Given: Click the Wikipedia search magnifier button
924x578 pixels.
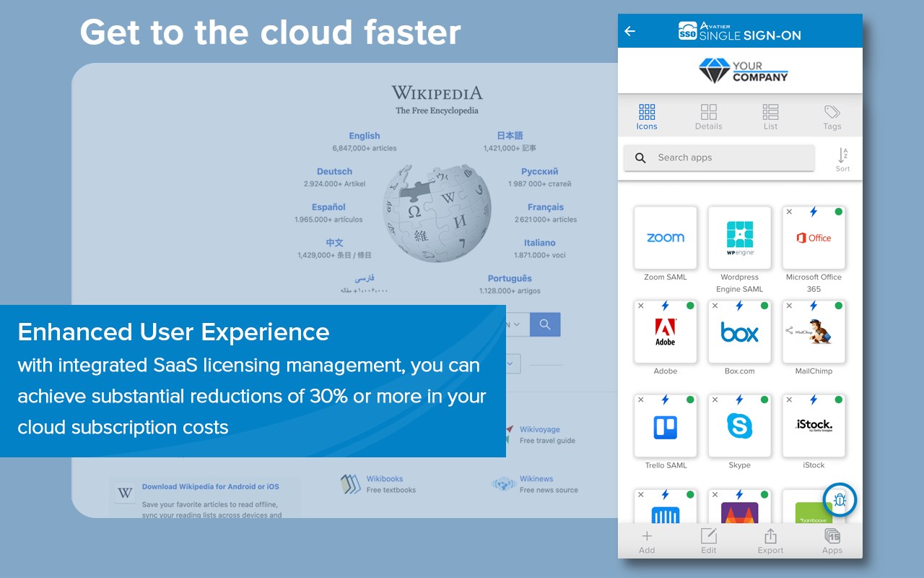Looking at the screenshot, I should [x=545, y=324].
